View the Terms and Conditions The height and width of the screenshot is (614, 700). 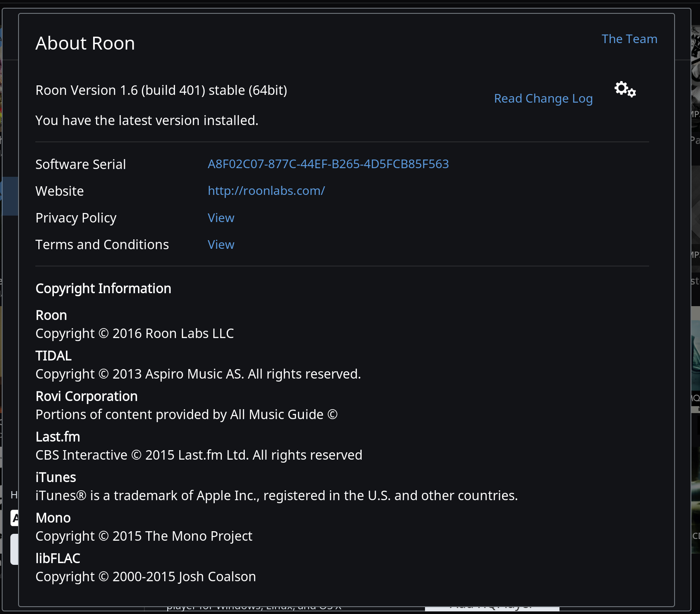pos(221,244)
